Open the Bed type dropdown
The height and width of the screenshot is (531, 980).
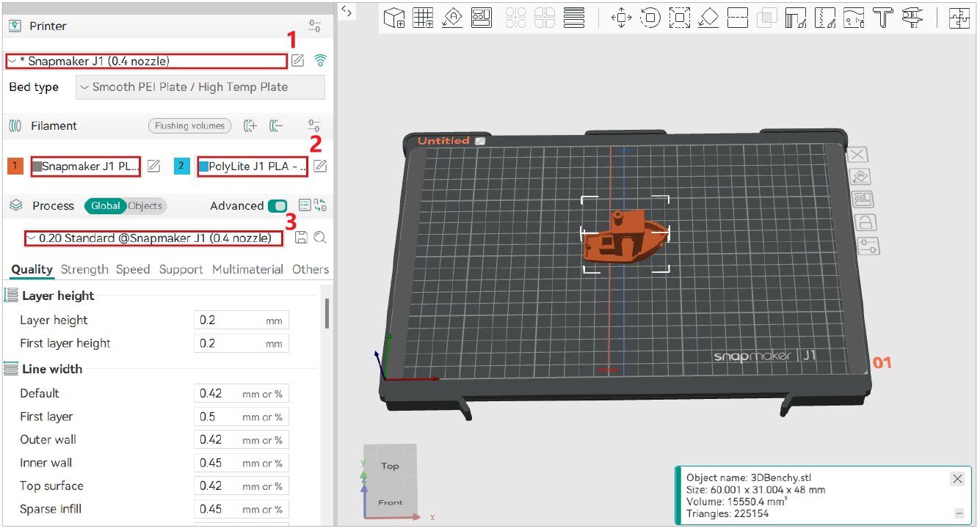pos(200,87)
